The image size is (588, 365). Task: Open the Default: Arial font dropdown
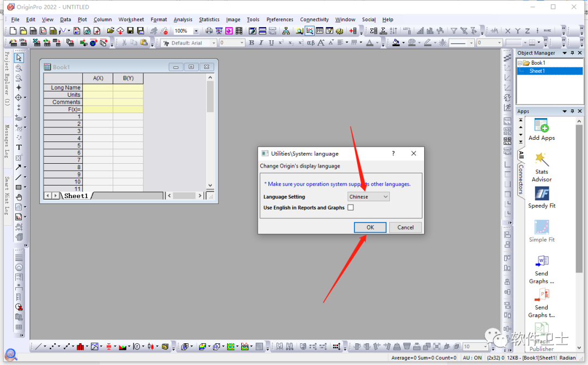[x=214, y=43]
